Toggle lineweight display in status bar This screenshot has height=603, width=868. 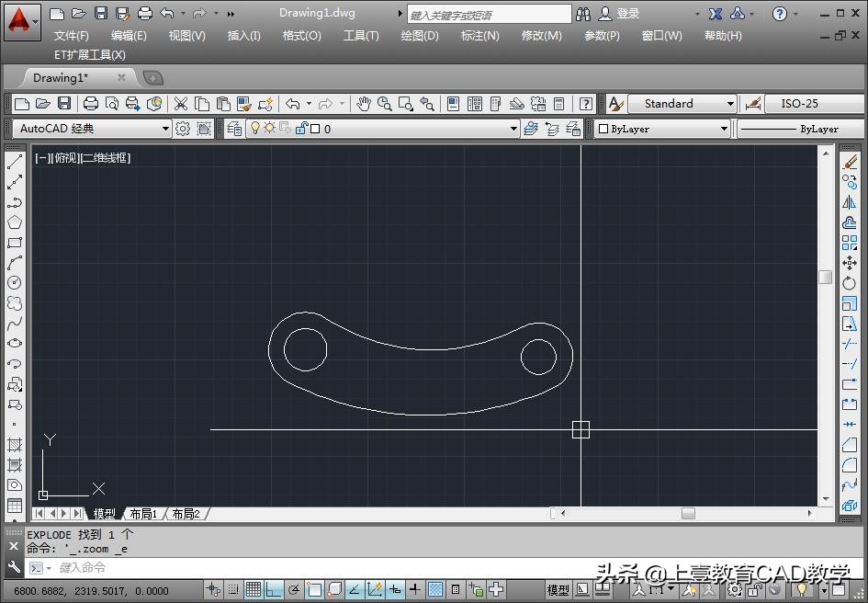[415, 589]
